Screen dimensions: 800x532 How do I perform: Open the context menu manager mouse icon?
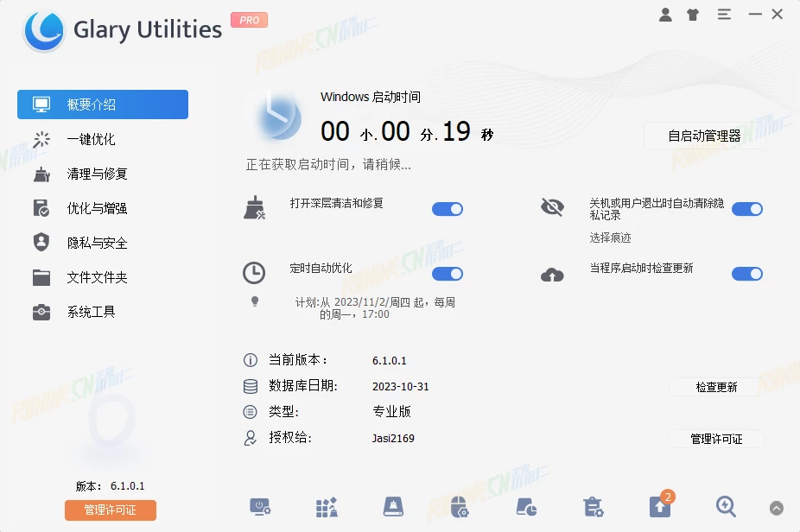point(460,507)
